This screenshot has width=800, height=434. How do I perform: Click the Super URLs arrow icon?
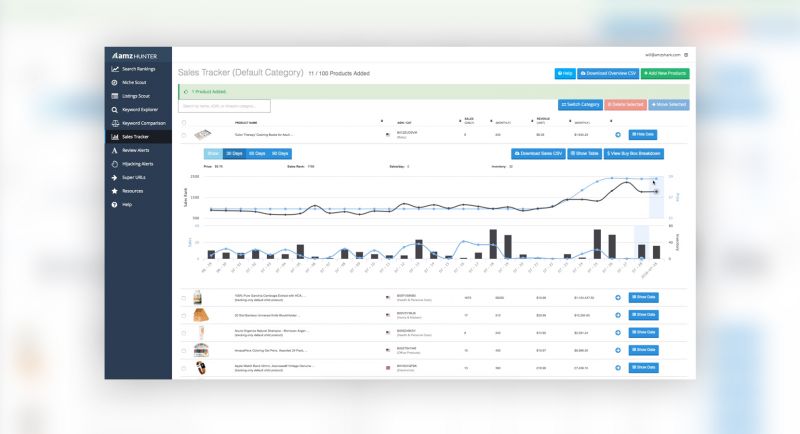click(115, 177)
